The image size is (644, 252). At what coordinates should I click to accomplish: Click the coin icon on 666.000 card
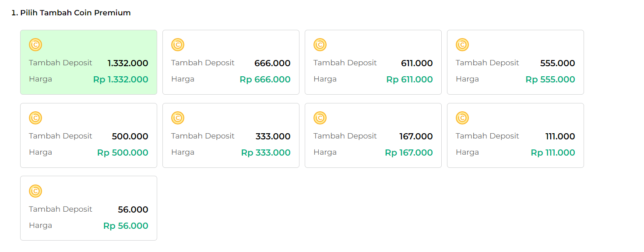(178, 45)
